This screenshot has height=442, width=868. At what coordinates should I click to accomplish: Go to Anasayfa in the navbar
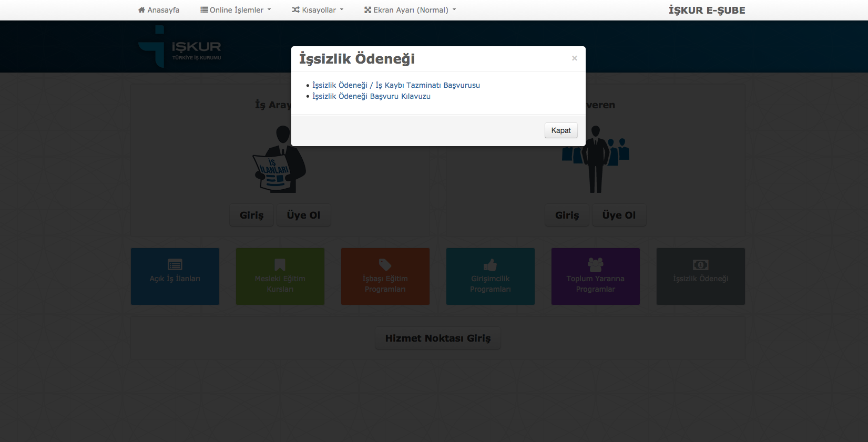pyautogui.click(x=159, y=10)
